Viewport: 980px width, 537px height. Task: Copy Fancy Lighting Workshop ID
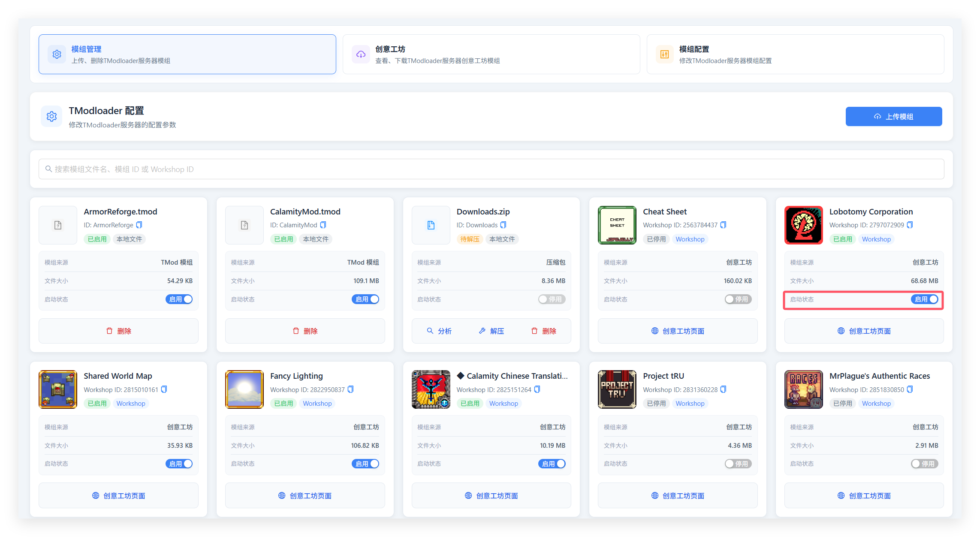coord(351,389)
